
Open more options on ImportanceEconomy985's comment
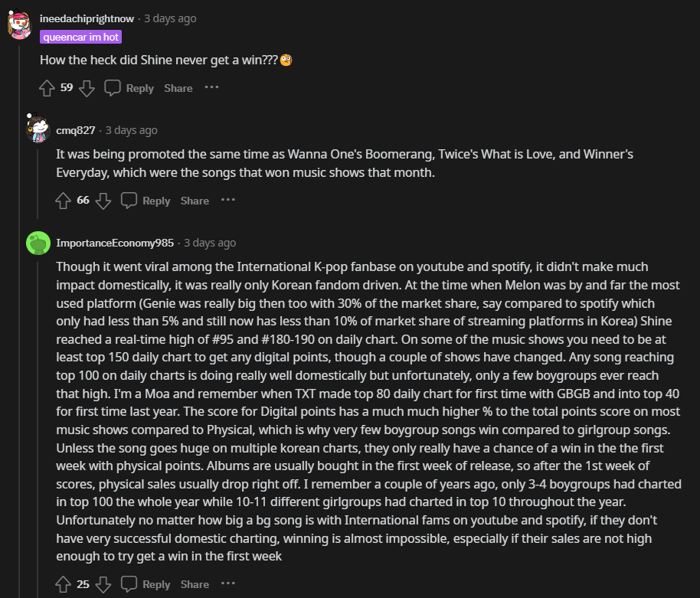pos(228,583)
